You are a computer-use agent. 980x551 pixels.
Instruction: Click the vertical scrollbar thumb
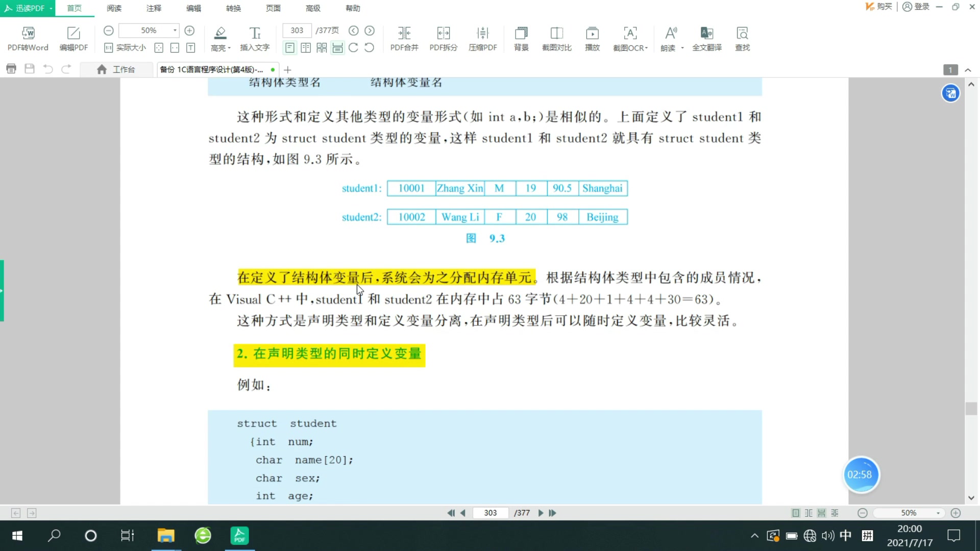tap(971, 409)
